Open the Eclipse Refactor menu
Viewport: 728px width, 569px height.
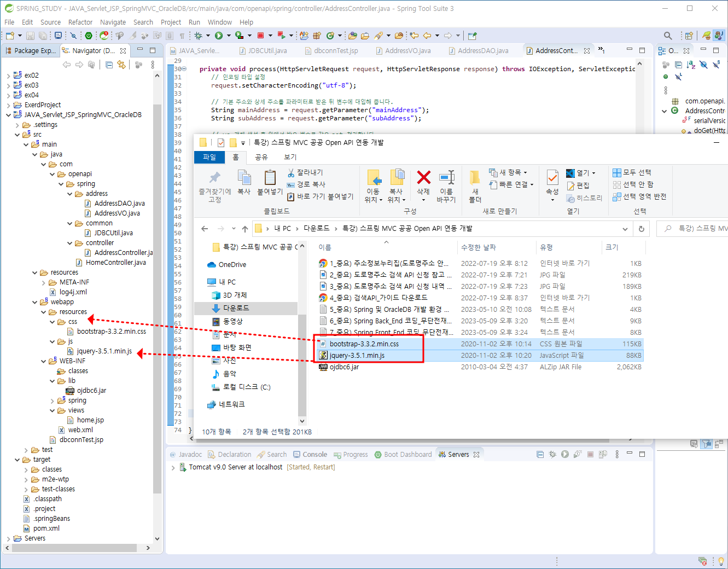click(x=80, y=22)
